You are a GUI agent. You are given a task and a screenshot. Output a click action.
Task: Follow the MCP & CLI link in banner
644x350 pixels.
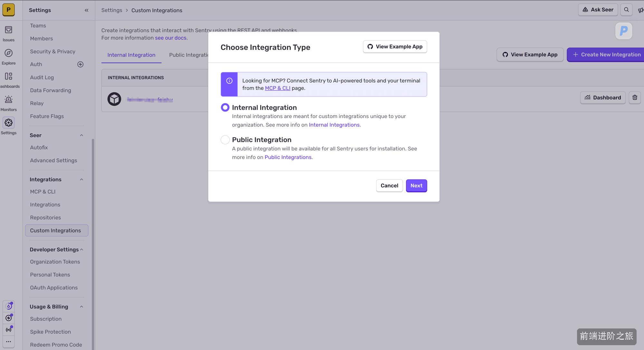(x=278, y=88)
